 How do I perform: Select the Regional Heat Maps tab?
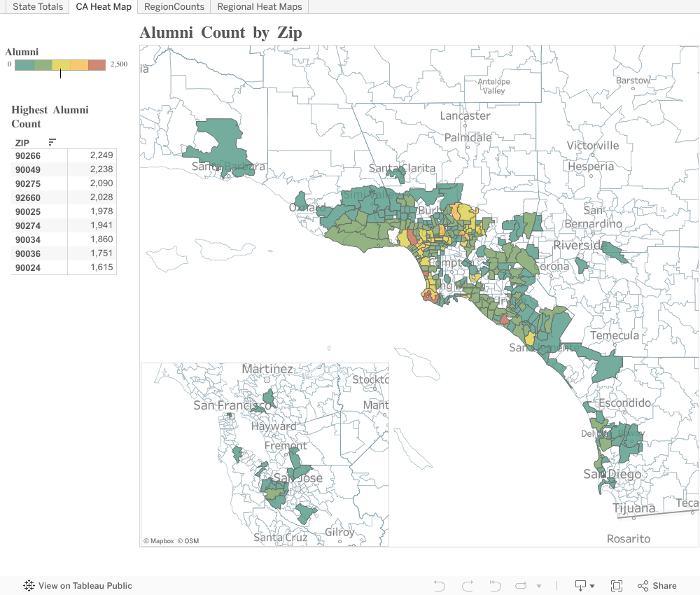point(260,7)
